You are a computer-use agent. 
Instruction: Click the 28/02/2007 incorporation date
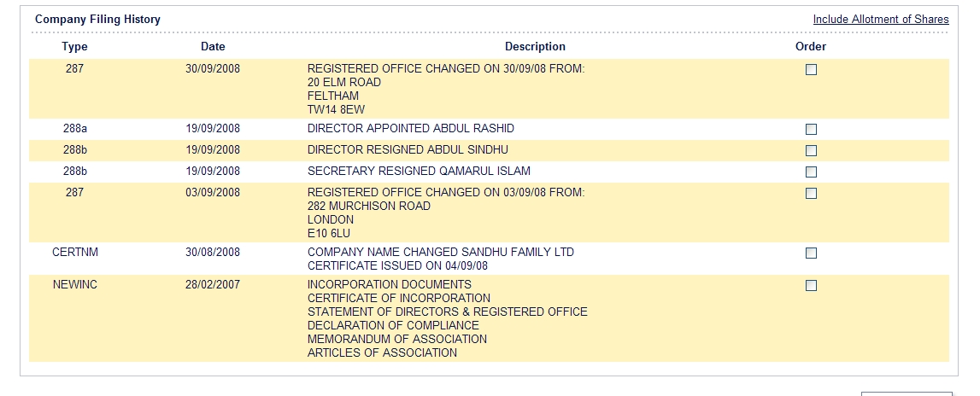click(213, 285)
